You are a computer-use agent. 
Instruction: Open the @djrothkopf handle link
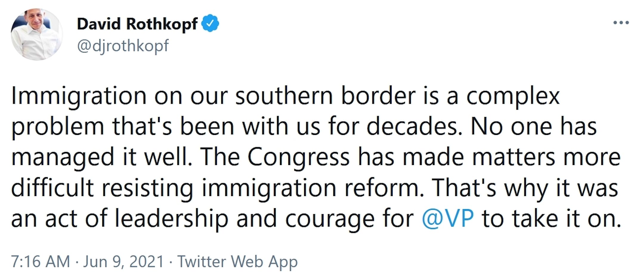point(123,46)
